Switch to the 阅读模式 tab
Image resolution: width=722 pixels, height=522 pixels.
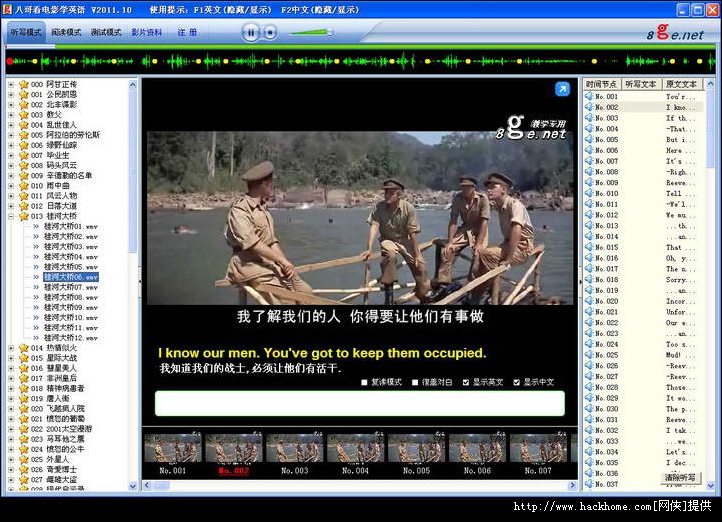(x=66, y=32)
